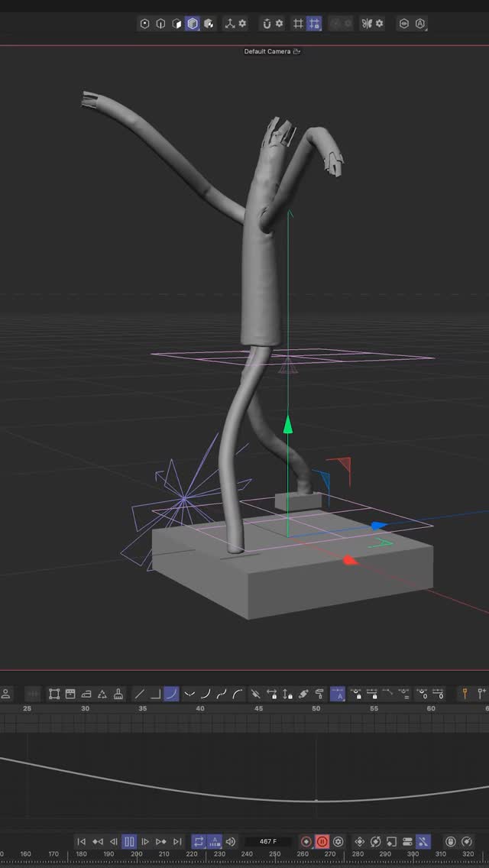This screenshot has width=489, height=868.
Task: Step forward one frame
Action: 145,841
